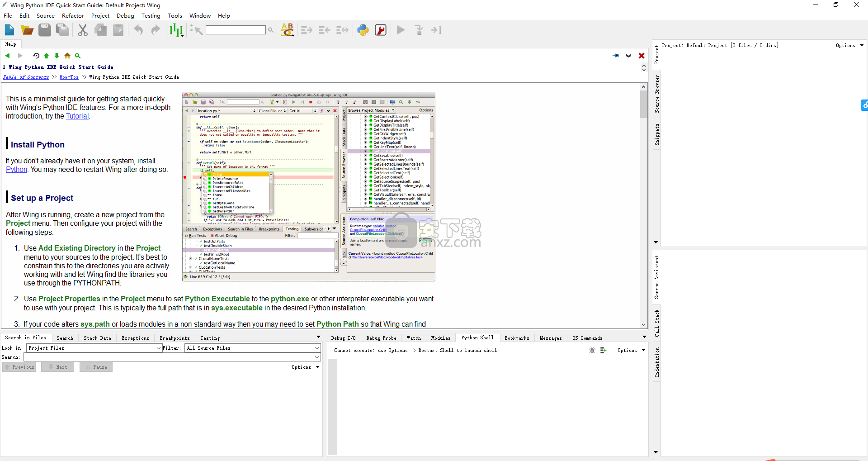
Task: Click the Outdent lines toolbar icon
Action: tap(324, 30)
